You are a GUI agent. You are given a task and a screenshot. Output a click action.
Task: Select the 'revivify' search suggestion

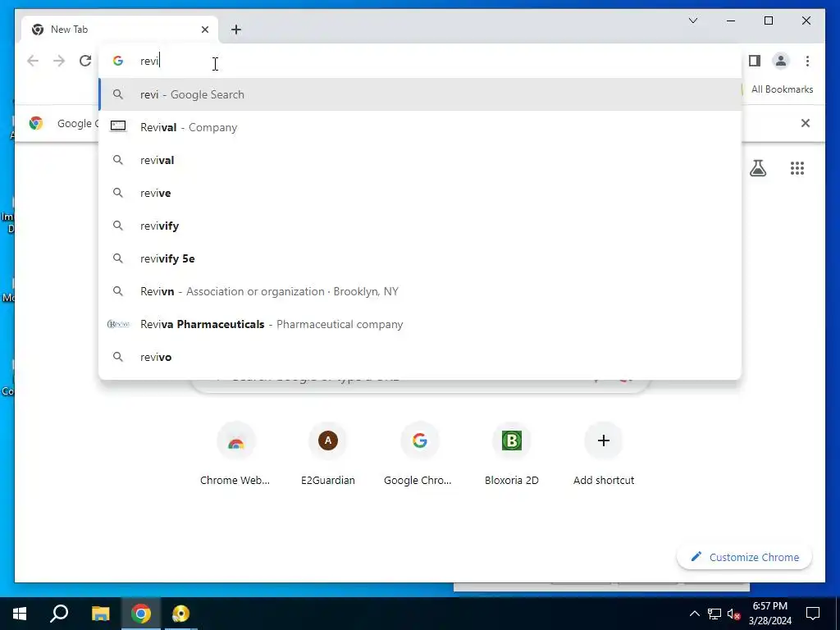pos(421,226)
